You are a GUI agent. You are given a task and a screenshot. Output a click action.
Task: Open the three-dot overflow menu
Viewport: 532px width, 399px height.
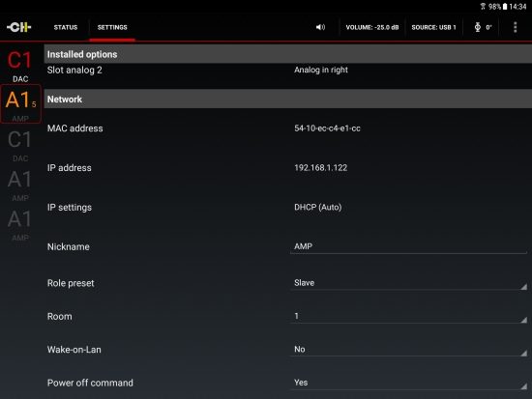click(515, 27)
